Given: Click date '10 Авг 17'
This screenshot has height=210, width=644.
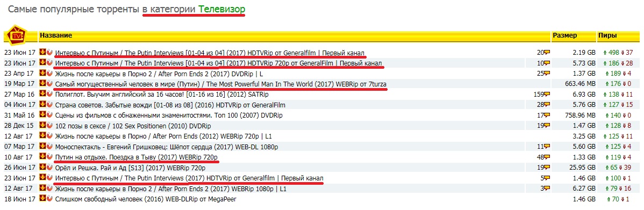Looking at the screenshot, I should coord(18,157).
